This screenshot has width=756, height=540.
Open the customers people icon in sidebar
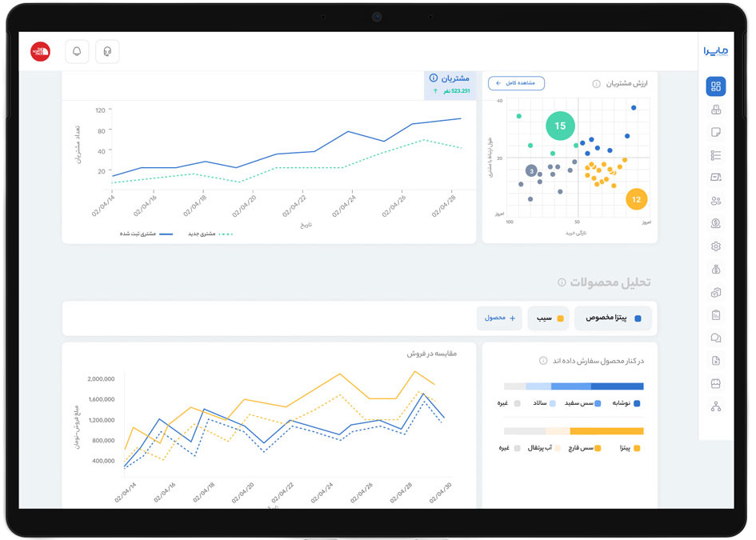[715, 201]
